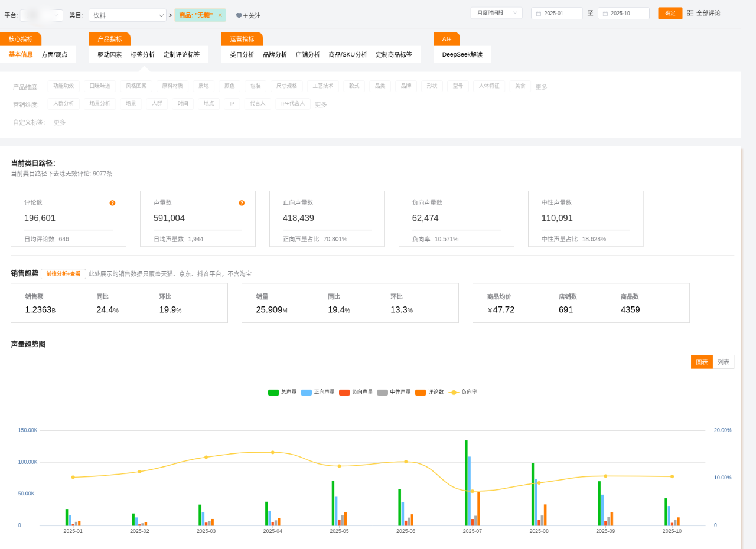Switch chart view to 列表
This screenshot has height=549, width=756.
click(723, 362)
